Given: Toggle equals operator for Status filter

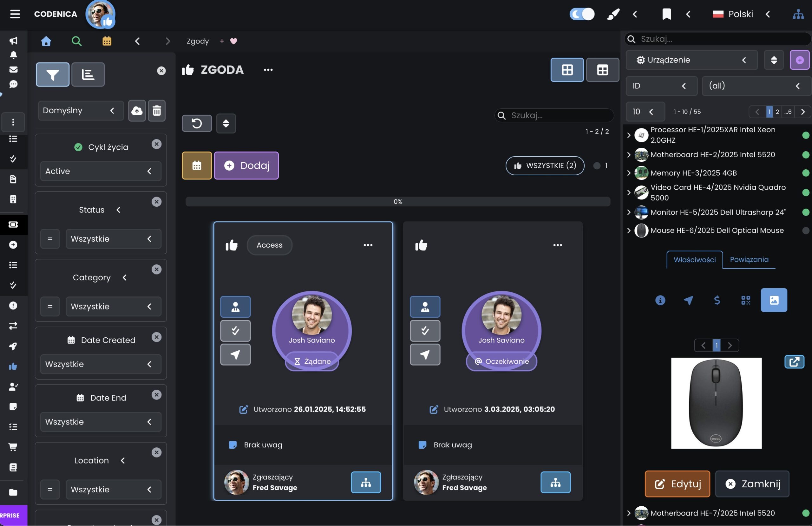Looking at the screenshot, I should (x=50, y=239).
